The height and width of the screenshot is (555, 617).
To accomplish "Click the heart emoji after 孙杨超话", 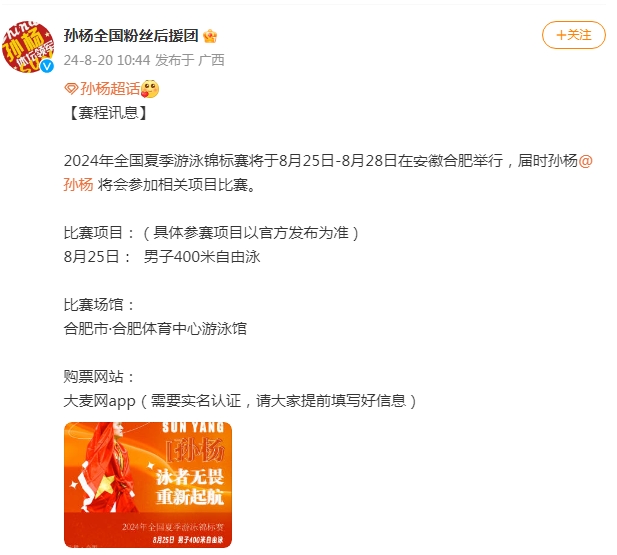I will tap(150, 89).
